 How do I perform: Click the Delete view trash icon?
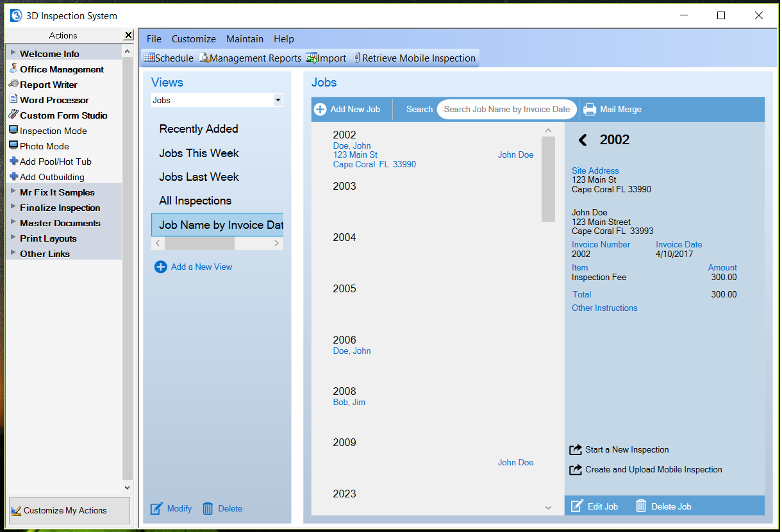pos(208,508)
